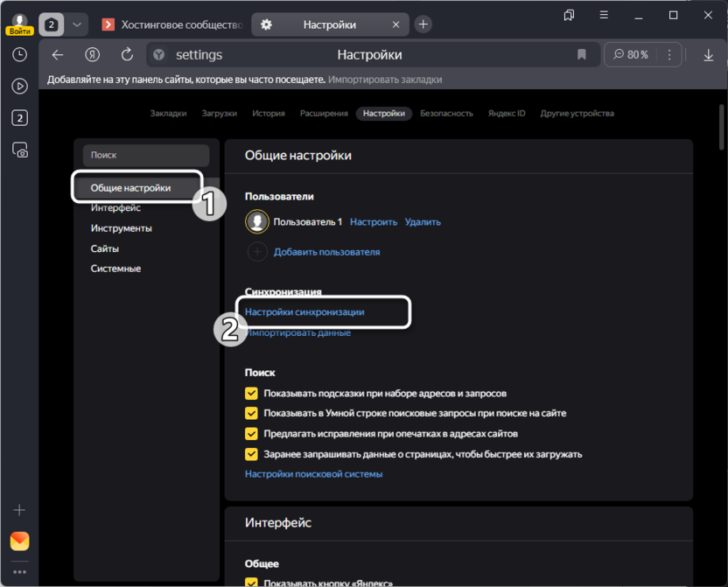
Task: Open the Yandex home page button
Action: tap(93, 55)
